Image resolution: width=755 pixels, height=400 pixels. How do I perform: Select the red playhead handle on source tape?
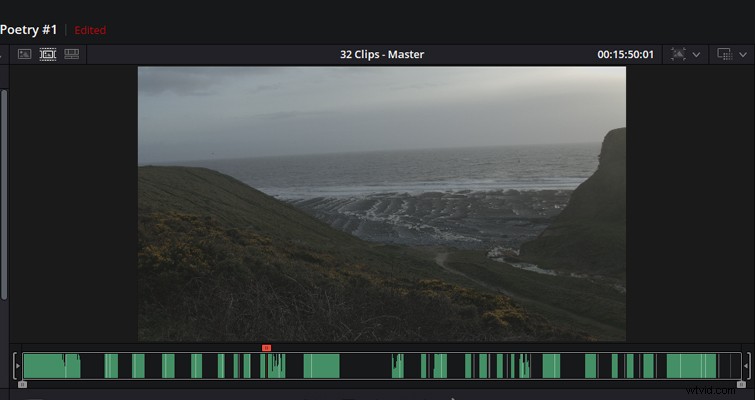coord(266,348)
